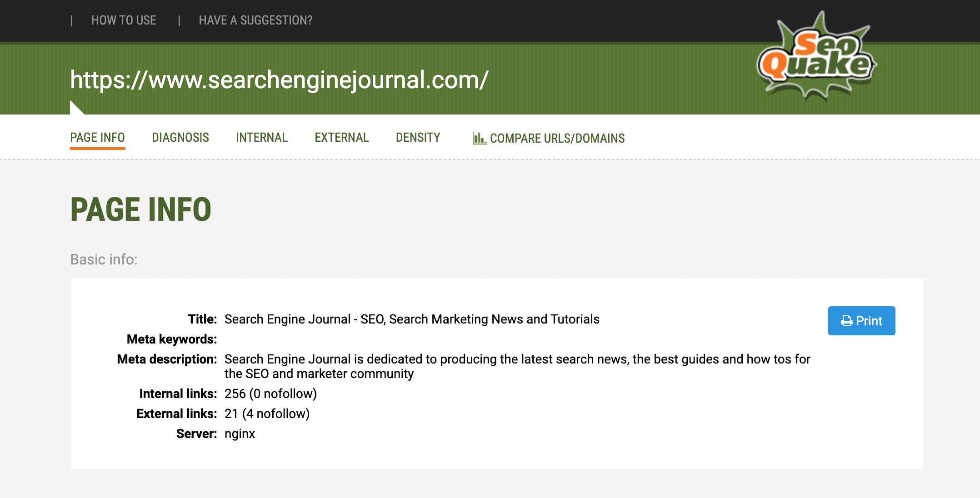Open COMPARE URLS/DOMAINS text link
The height and width of the screenshot is (498, 980).
557,139
